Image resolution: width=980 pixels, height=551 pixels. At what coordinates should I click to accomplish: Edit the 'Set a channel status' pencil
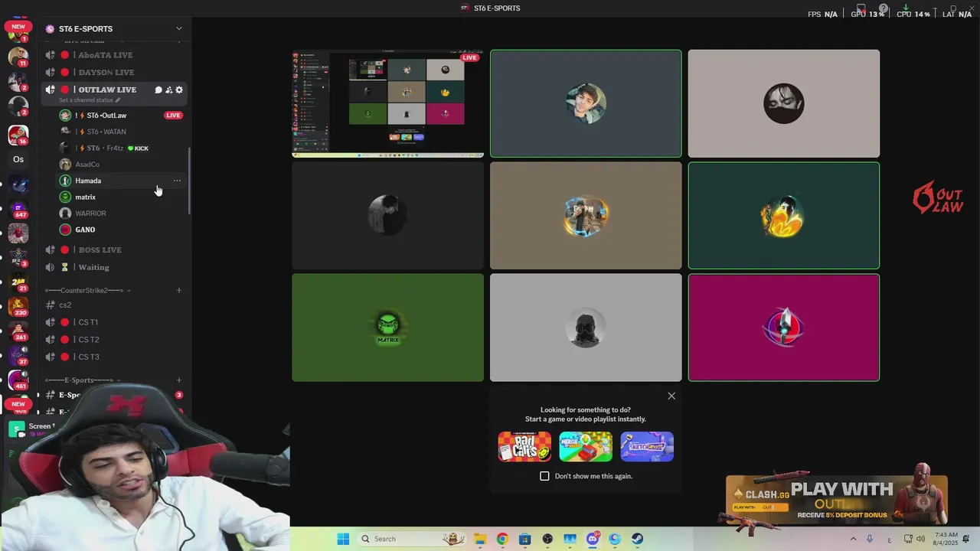[117, 100]
